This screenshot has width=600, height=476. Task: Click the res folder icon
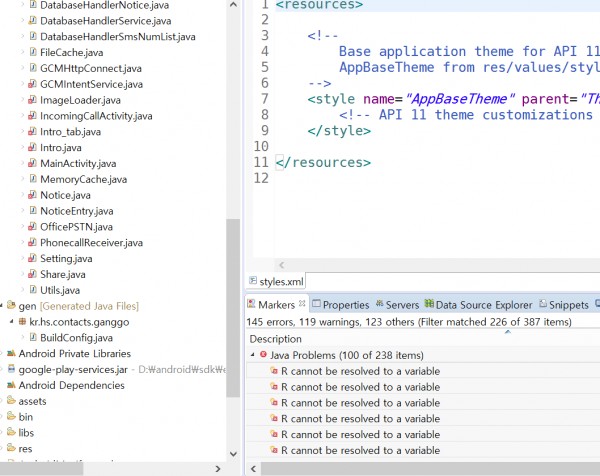click(11, 448)
